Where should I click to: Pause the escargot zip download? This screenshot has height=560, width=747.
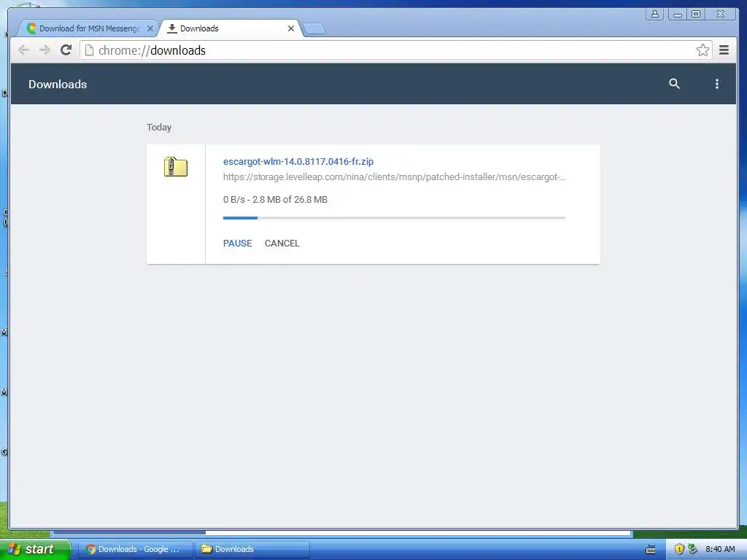238,244
